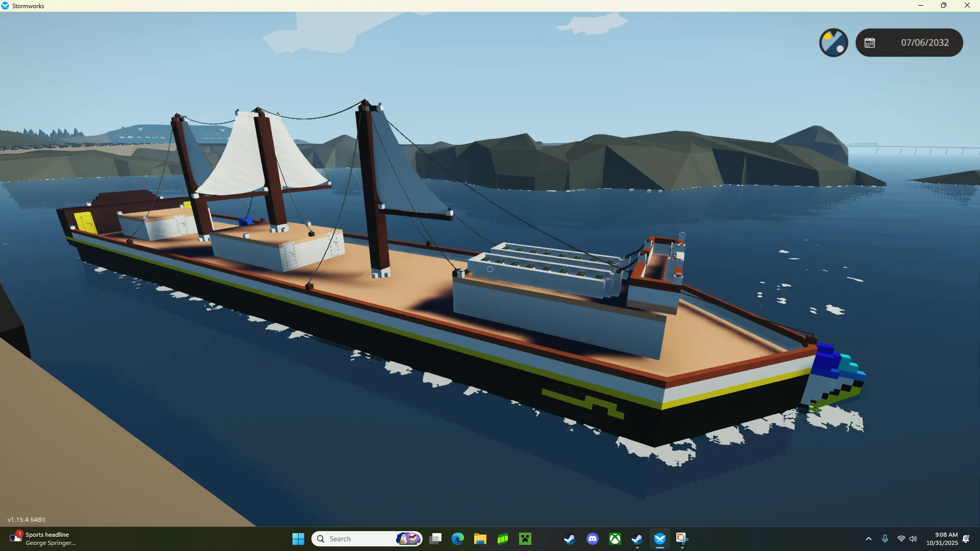Viewport: 980px width, 551px height.
Task: Click the microphone icon in the system tray
Action: pos(885,539)
